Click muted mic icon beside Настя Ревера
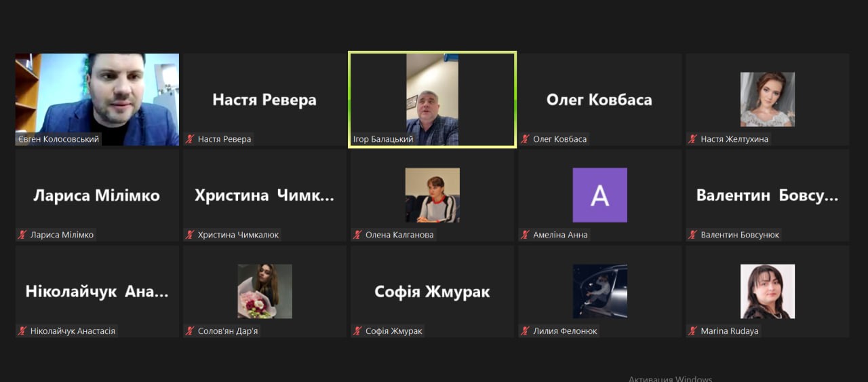The height and width of the screenshot is (382, 868). pyautogui.click(x=191, y=139)
